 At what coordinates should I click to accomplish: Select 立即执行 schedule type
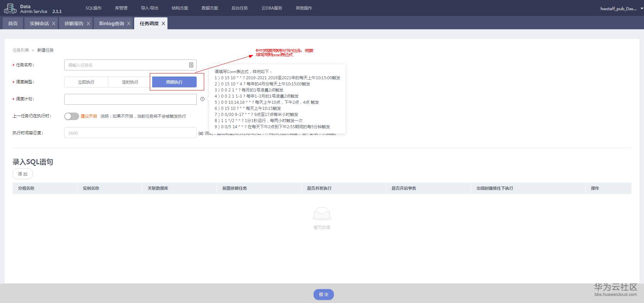[x=86, y=82]
